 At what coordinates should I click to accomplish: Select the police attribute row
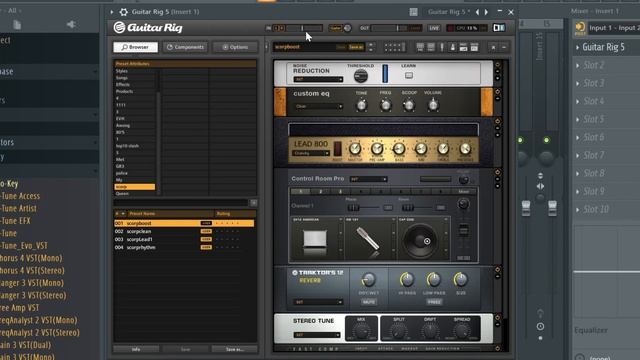point(135,173)
